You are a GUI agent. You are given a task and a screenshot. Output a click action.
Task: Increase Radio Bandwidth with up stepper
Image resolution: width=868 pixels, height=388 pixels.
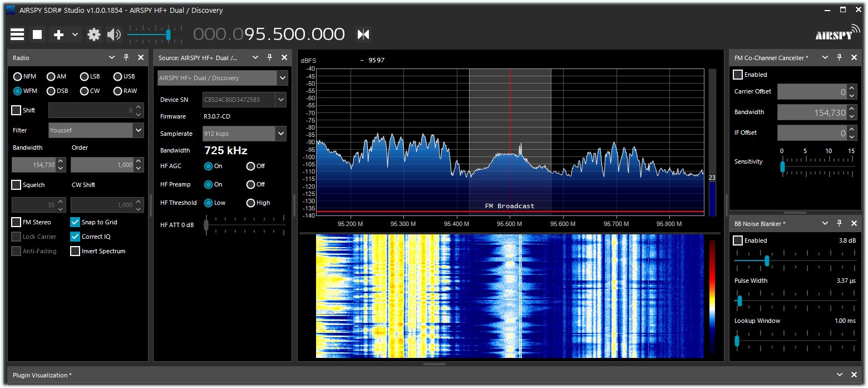(61, 161)
